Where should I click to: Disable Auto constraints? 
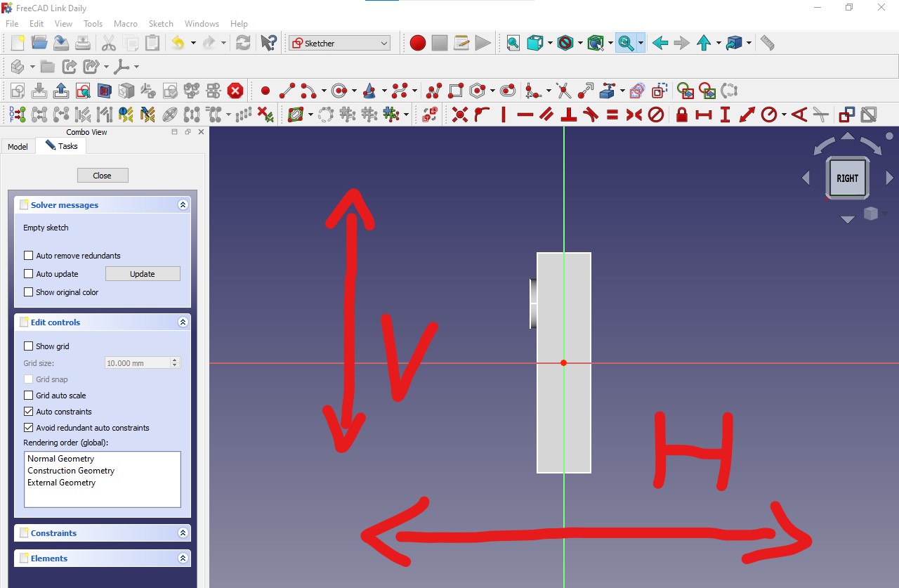(x=28, y=411)
